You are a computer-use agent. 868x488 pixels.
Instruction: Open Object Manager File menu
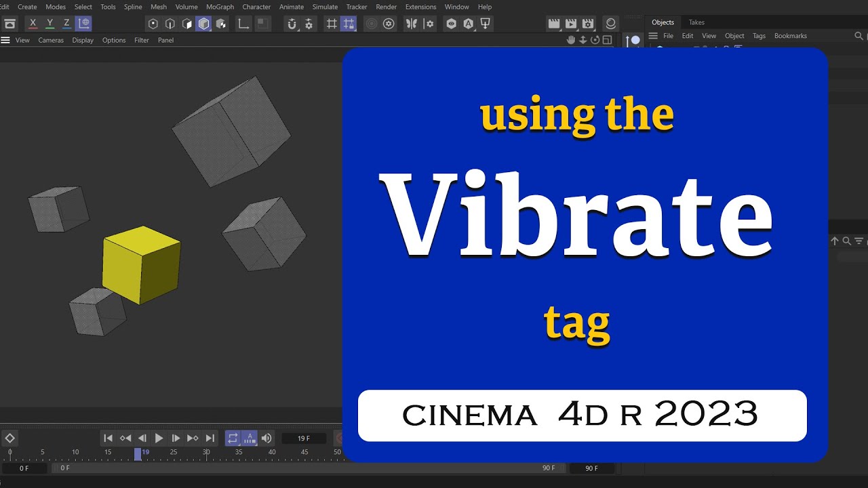tap(668, 36)
